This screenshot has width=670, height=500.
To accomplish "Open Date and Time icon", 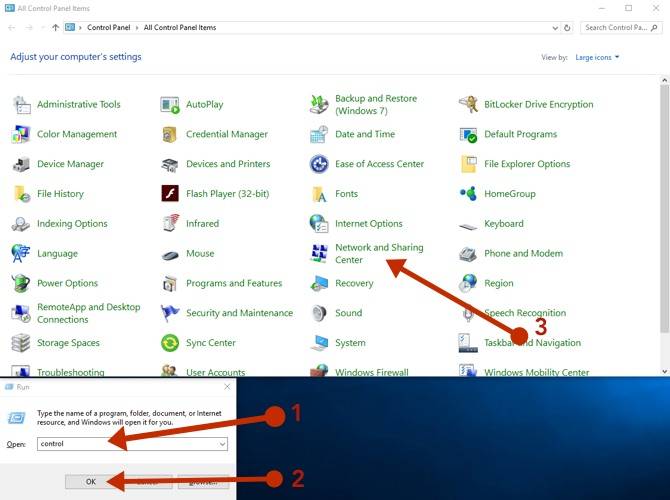I will click(319, 134).
